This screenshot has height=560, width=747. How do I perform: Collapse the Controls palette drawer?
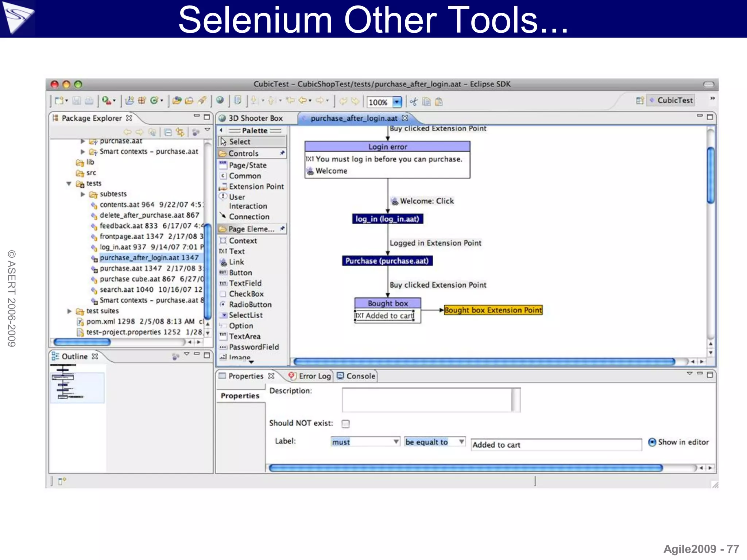(252, 153)
